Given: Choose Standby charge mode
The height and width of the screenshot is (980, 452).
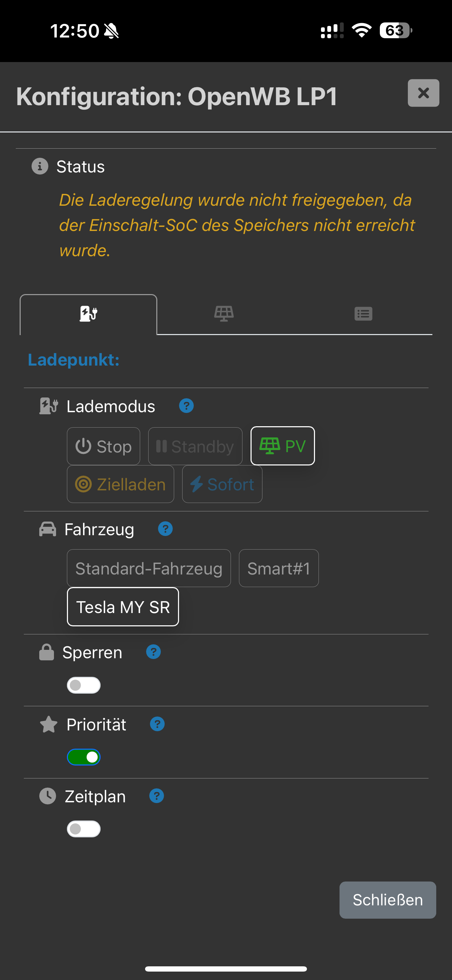Looking at the screenshot, I should tap(195, 446).
